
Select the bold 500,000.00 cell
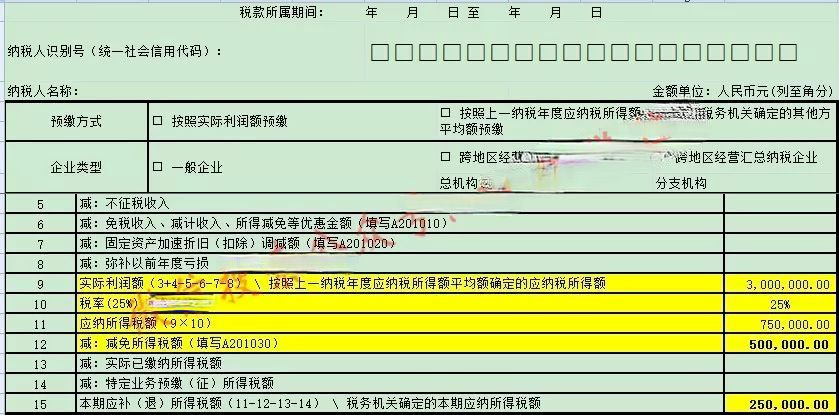coord(779,344)
